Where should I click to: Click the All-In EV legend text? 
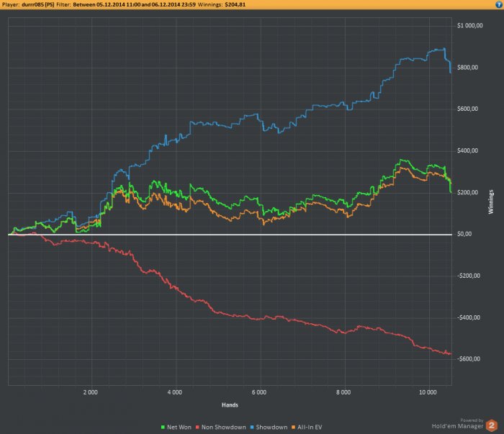pos(310,428)
